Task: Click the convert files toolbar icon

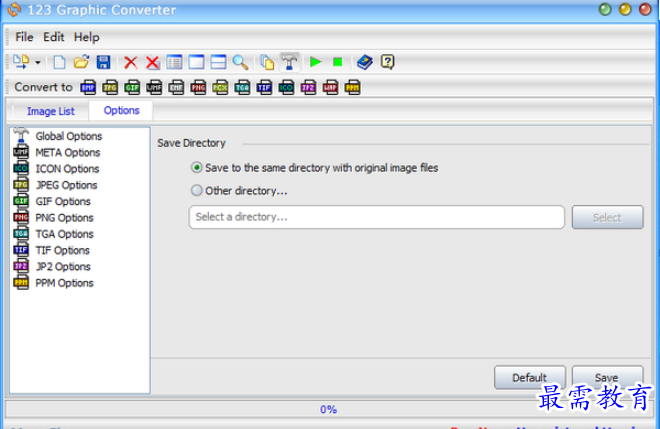Action: coord(21,62)
